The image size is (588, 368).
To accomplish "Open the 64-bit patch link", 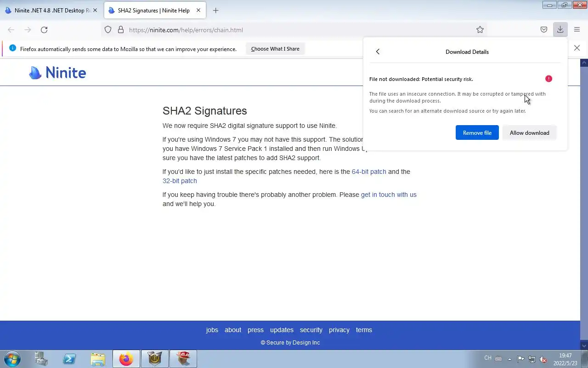I will point(369,172).
